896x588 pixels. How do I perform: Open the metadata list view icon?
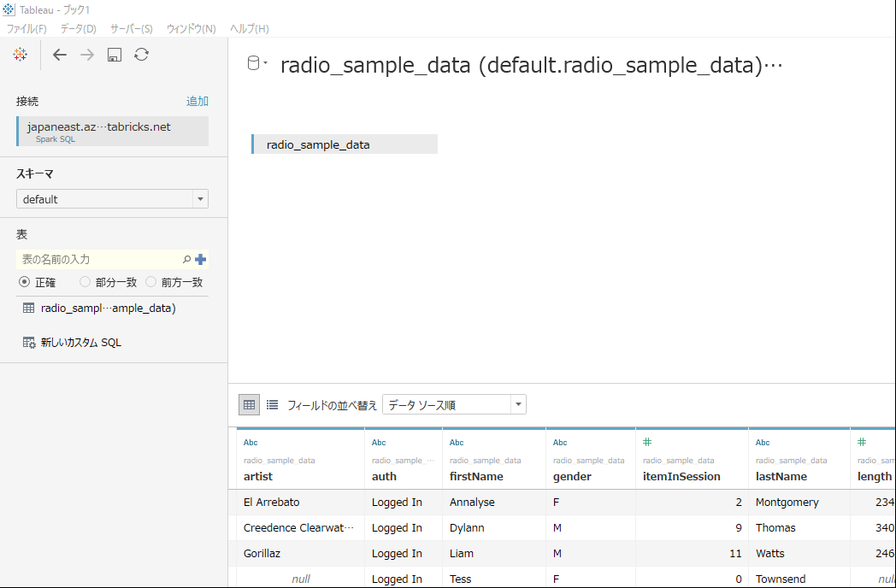click(x=272, y=403)
